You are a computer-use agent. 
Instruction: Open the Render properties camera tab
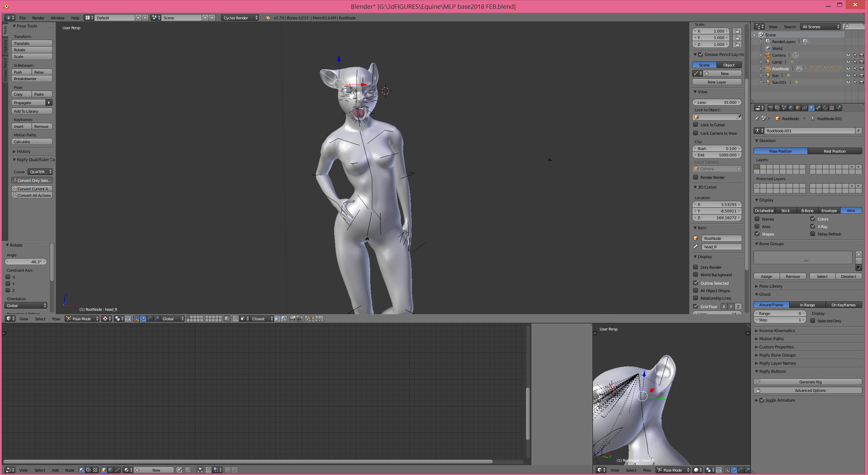(771, 108)
